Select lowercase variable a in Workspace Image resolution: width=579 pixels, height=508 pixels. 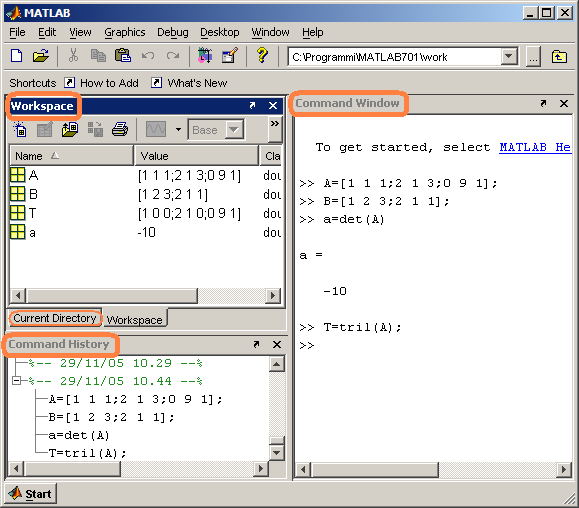[x=32, y=233]
